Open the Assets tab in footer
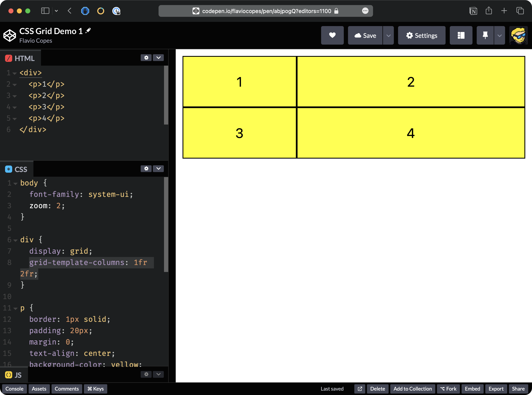This screenshot has width=532, height=395. click(39, 389)
